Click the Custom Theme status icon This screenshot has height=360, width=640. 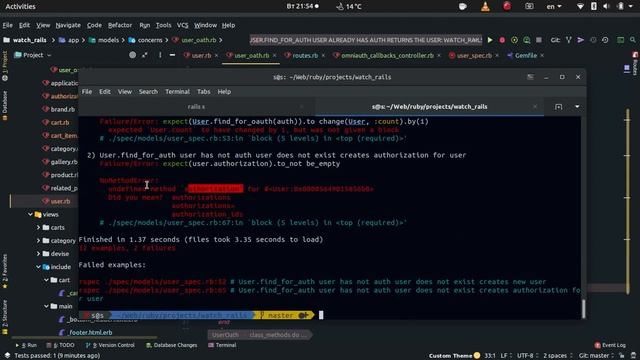(x=477, y=356)
